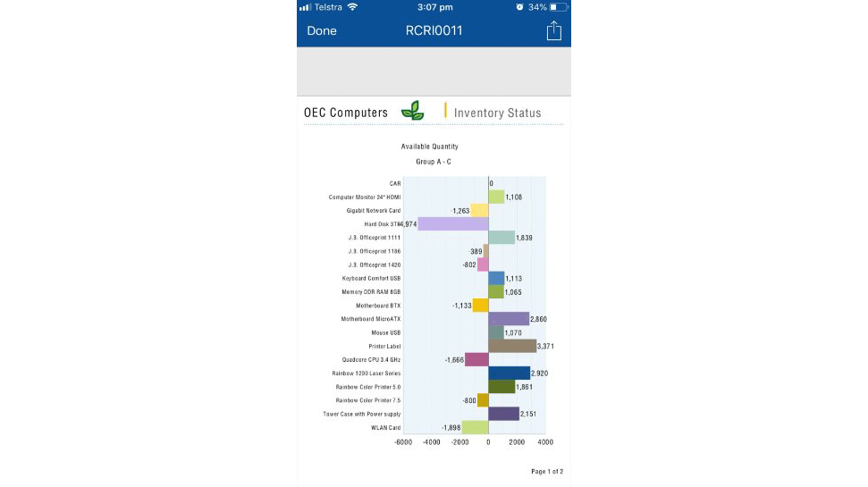Viewport: 868px width, 487px height.
Task: Click the Group A - C subtitle
Action: point(434,162)
